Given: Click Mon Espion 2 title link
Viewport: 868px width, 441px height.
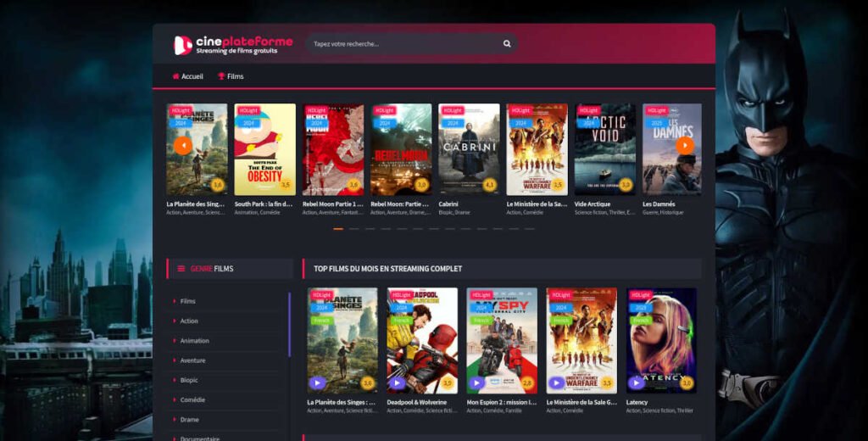Looking at the screenshot, I should (502, 402).
